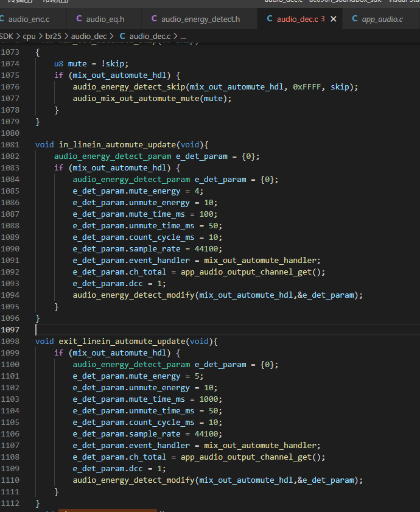Click e_det_param.dcc = 1 on line 1093
This screenshot has height=512, width=420.
pyautogui.click(x=119, y=284)
